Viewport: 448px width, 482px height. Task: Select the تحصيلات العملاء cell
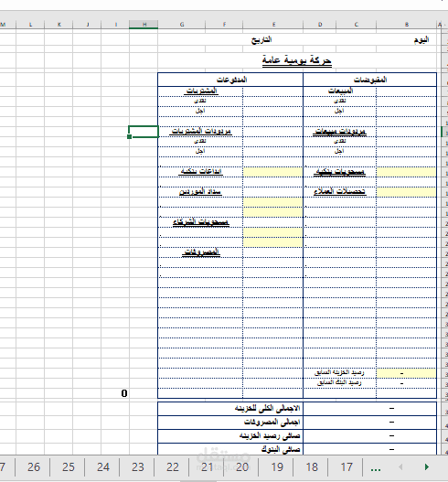pyautogui.click(x=339, y=192)
